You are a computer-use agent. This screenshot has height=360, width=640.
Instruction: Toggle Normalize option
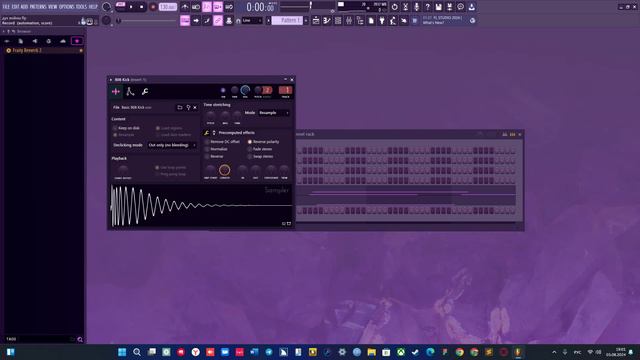point(216,149)
